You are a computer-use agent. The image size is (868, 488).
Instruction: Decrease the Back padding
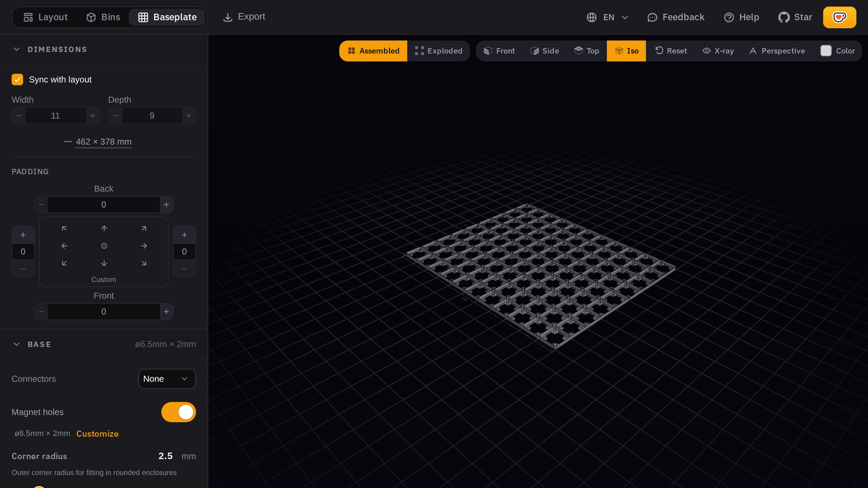(x=41, y=205)
